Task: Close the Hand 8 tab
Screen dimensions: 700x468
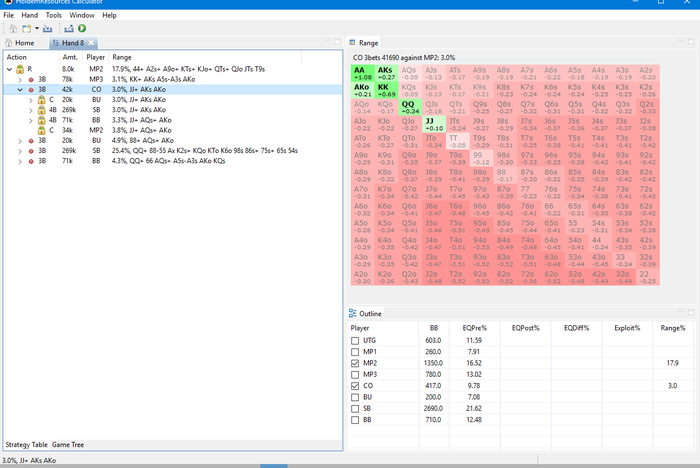Action: [91, 43]
